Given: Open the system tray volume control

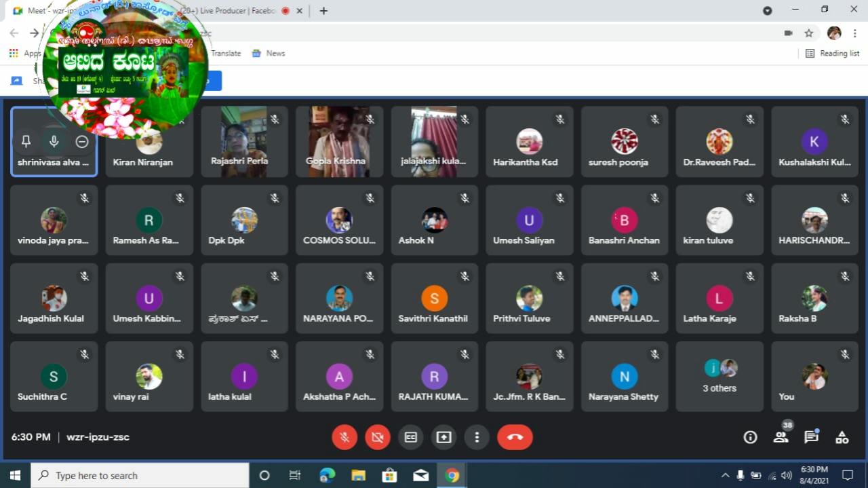Looking at the screenshot, I should 787,475.
